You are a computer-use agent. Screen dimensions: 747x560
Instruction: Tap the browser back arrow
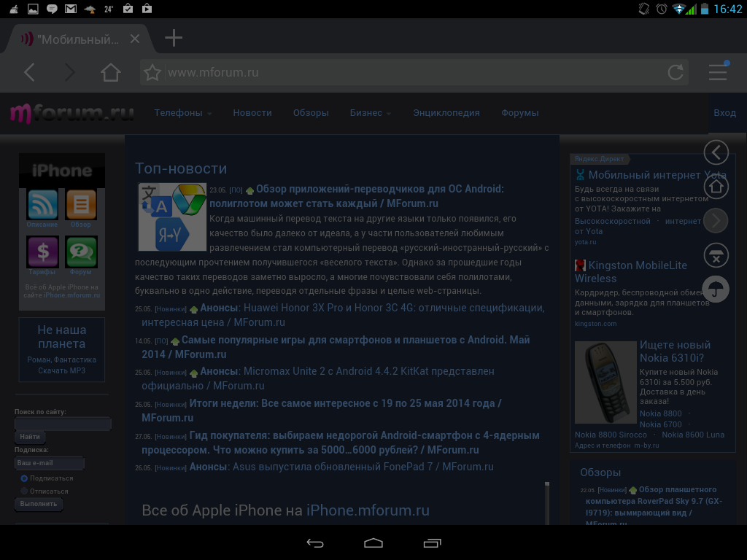click(x=29, y=72)
